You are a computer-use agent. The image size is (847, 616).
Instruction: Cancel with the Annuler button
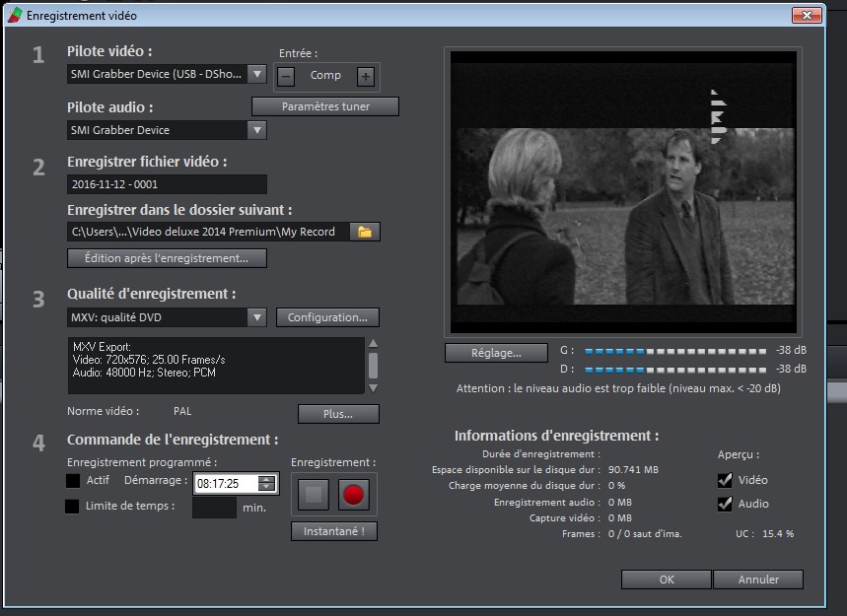[758, 580]
